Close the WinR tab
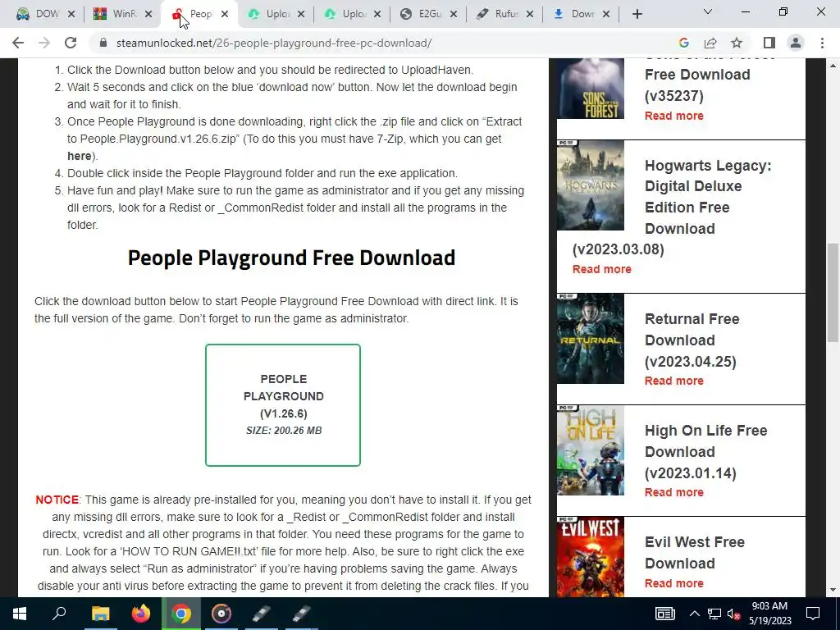 click(x=148, y=14)
